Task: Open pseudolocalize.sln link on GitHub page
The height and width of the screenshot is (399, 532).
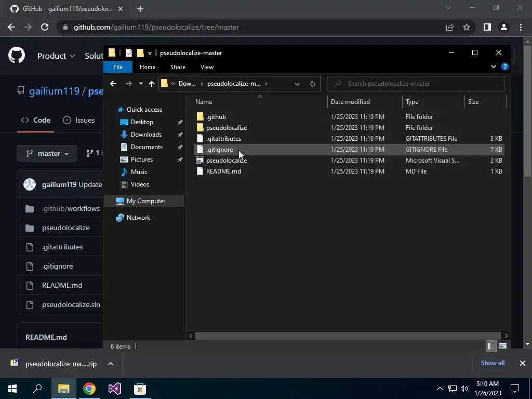Action: pos(71,304)
